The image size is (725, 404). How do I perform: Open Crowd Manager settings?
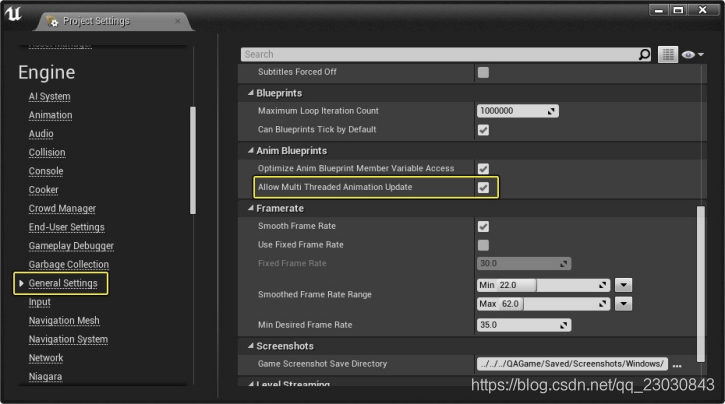[62, 208]
